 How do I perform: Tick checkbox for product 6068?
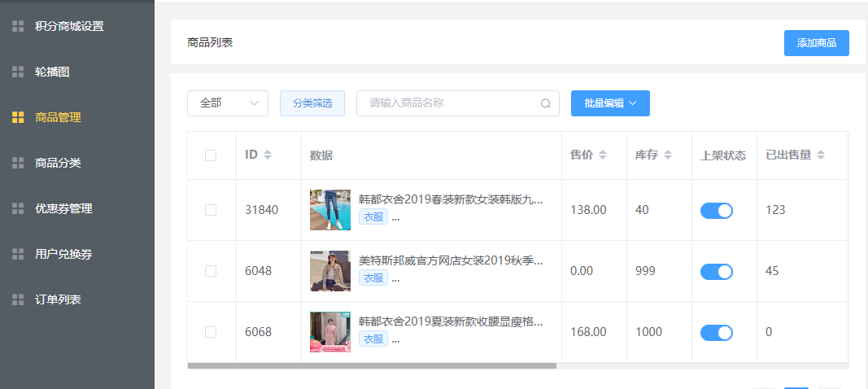click(x=211, y=332)
